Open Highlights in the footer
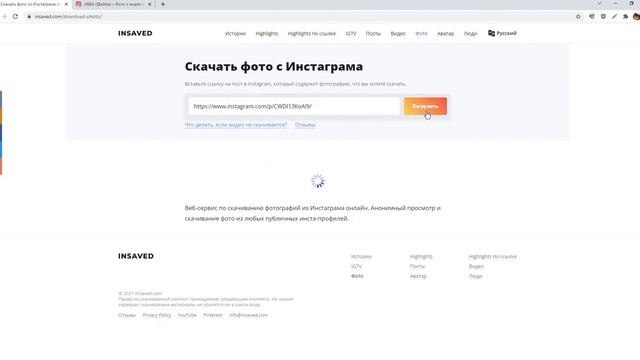 click(x=421, y=256)
